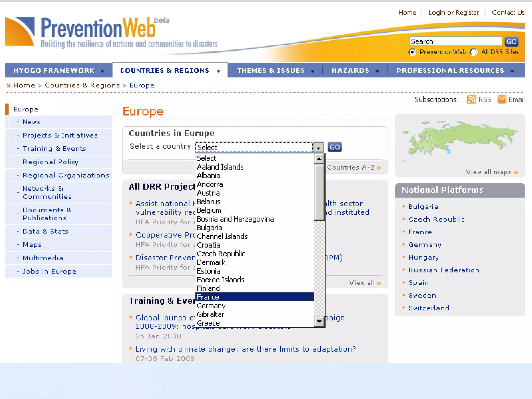The height and width of the screenshot is (399, 532).
Task: Click the country list scrollbar thumb
Action: pos(319,192)
